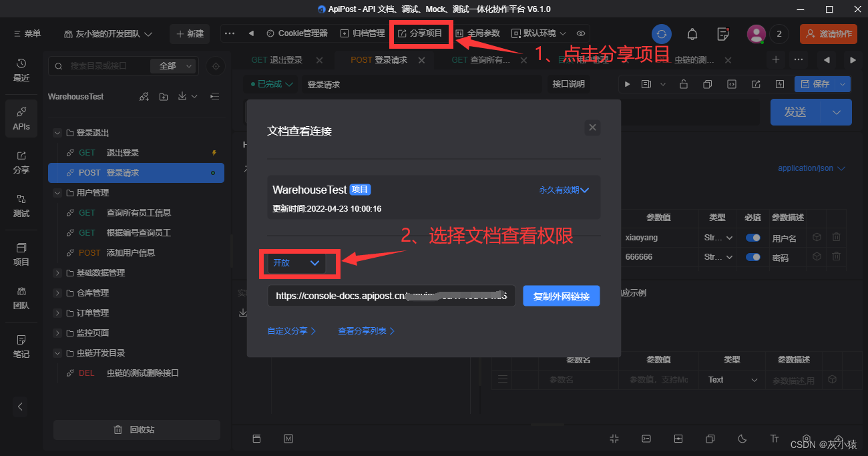Expand the 仓库管理 folder
Image resolution: width=868 pixels, height=456 pixels.
58,293
